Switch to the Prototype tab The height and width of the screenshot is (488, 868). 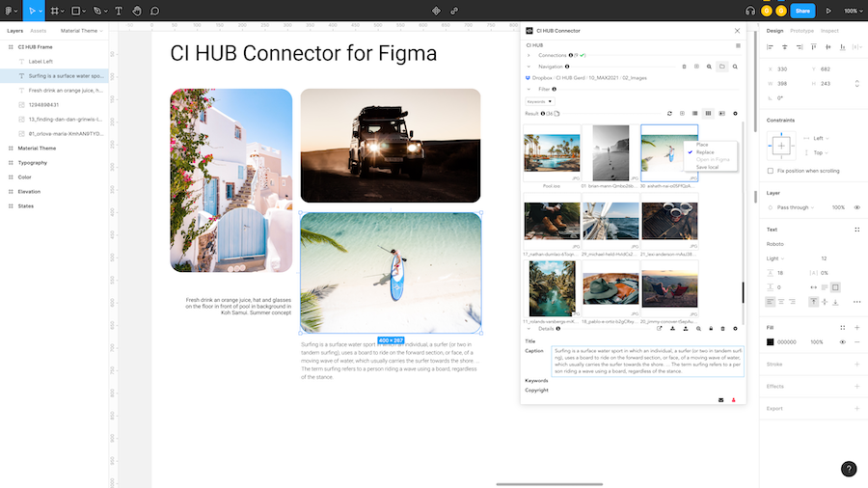point(801,31)
